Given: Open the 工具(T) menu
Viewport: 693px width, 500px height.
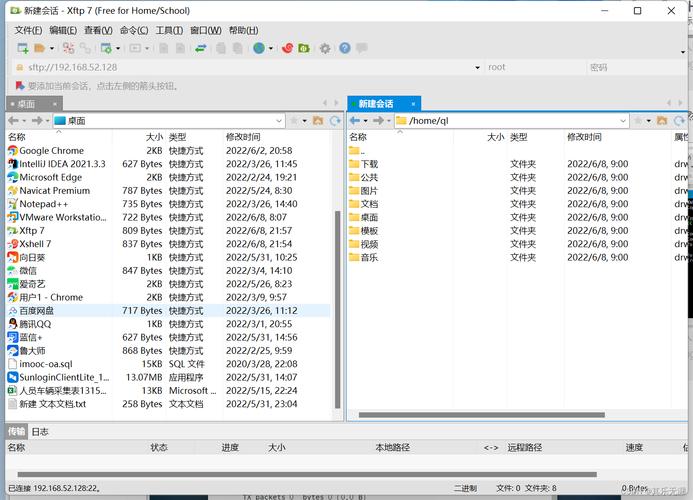Looking at the screenshot, I should click(x=169, y=30).
